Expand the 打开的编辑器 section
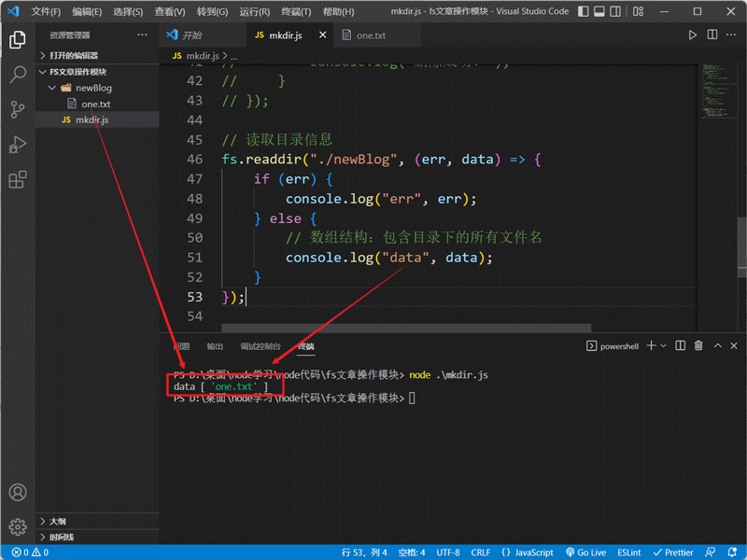 tap(97, 55)
